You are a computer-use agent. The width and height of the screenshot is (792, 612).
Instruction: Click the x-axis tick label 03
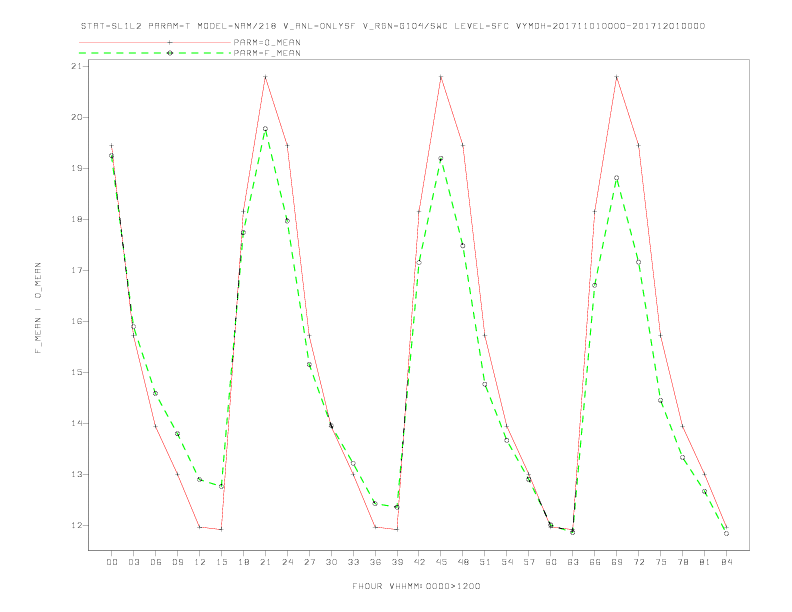133,562
